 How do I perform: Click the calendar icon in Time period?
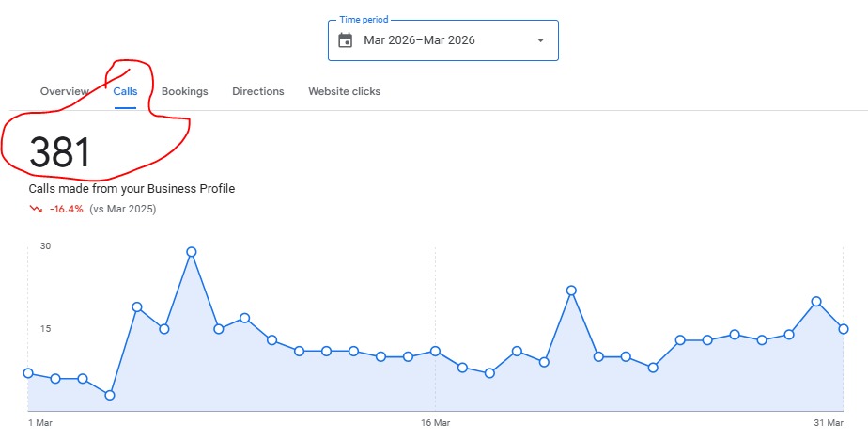346,39
